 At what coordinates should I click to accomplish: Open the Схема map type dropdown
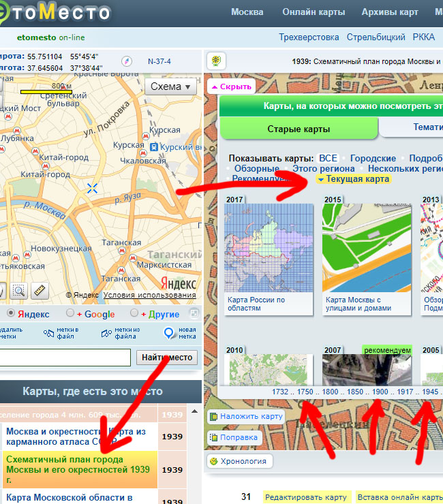pos(170,86)
